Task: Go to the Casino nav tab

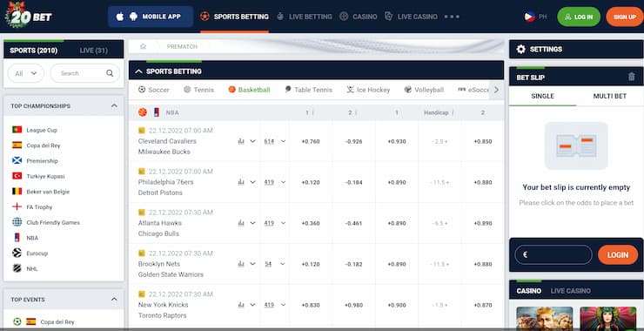Action: click(359, 17)
